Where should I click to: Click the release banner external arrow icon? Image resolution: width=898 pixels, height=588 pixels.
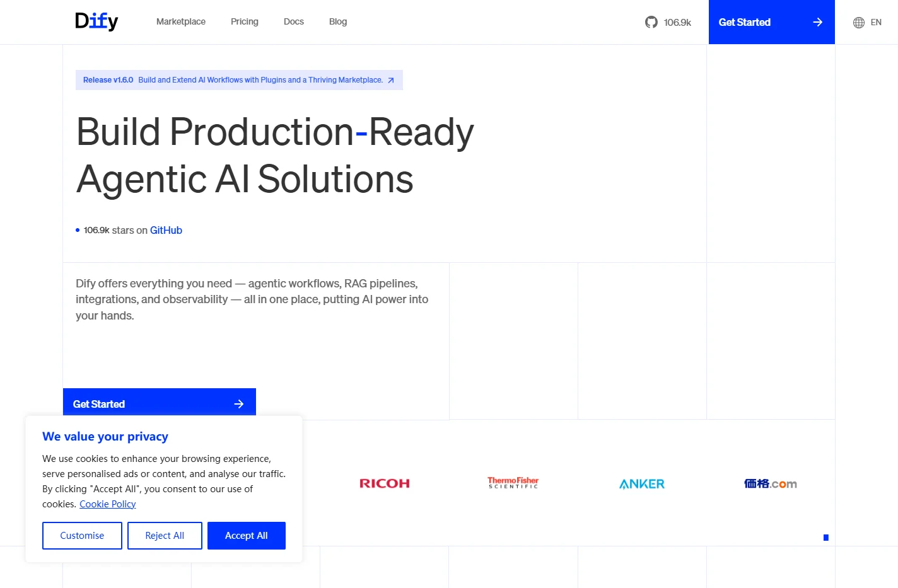(391, 80)
